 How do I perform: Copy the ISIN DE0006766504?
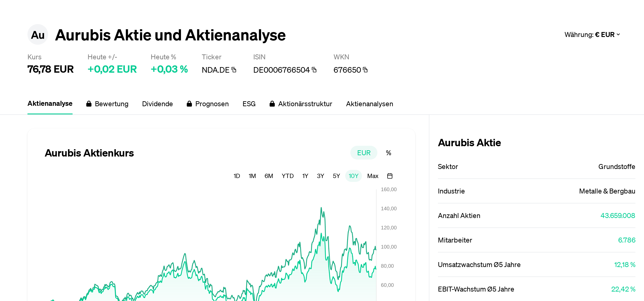coord(314,70)
